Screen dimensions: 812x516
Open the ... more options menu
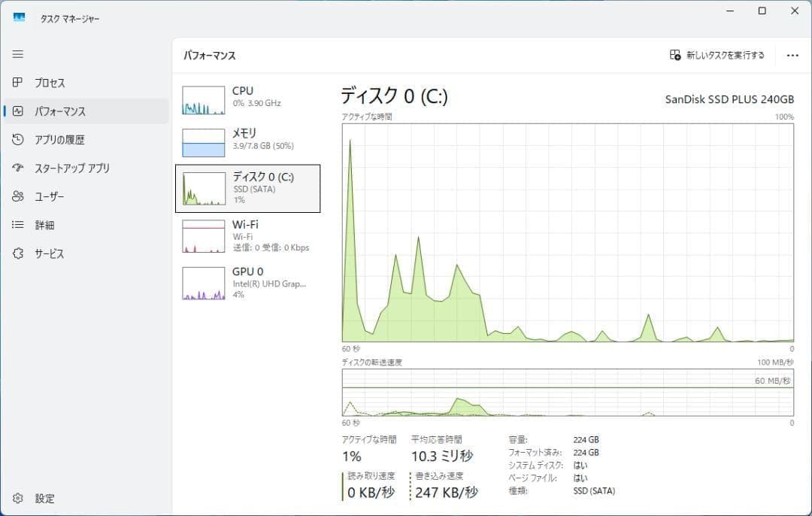tap(792, 55)
